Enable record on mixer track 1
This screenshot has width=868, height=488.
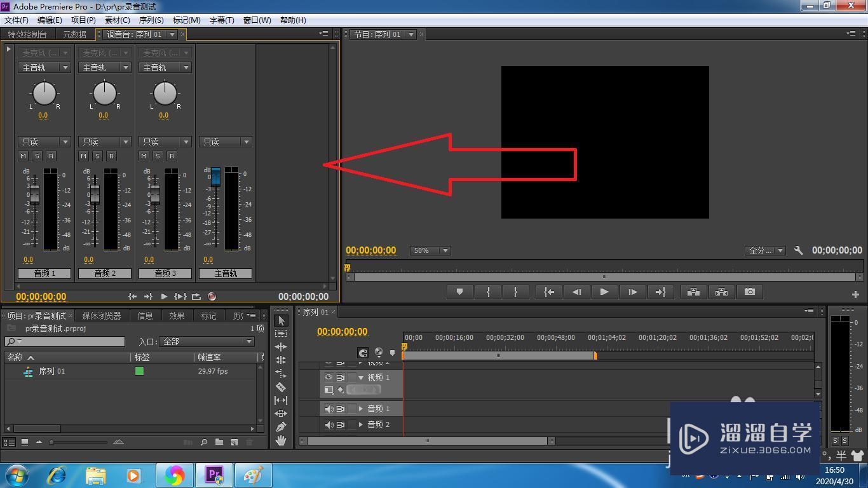point(51,156)
